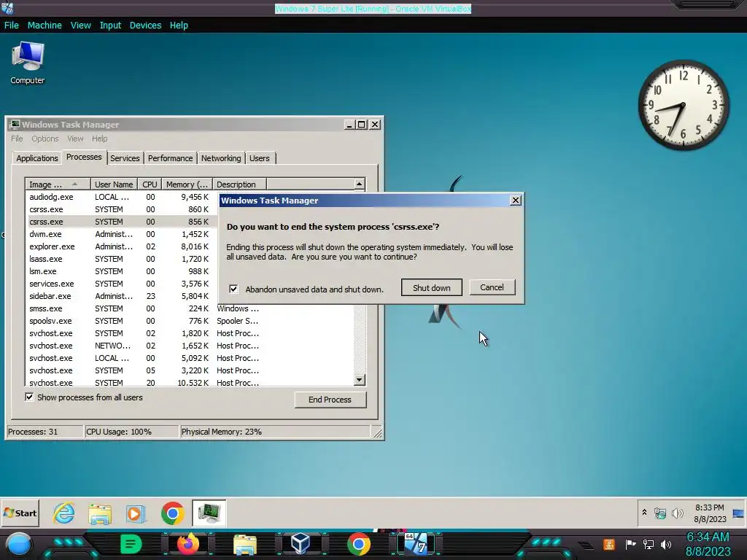Select Windows 7 VM icon in host taskbar
This screenshot has height=560, width=747.
[416, 544]
